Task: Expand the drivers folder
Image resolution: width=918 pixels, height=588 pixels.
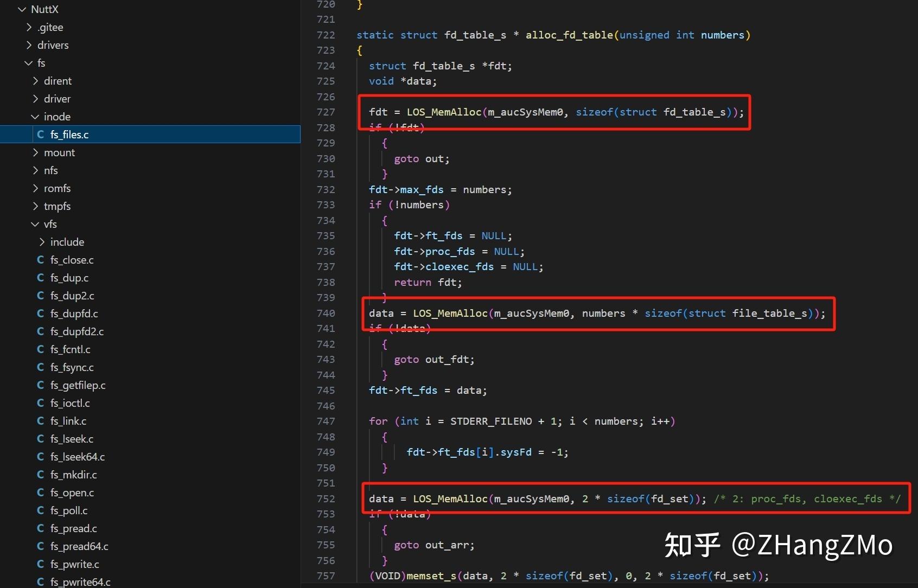Action: pos(29,45)
